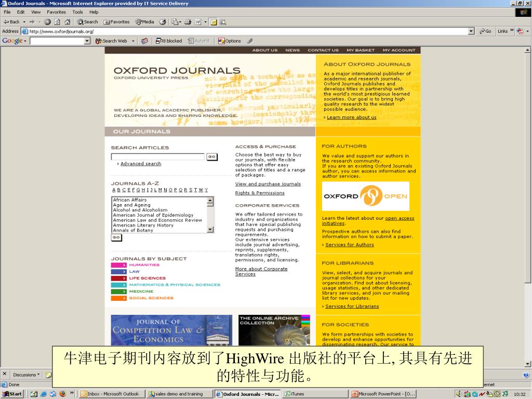The height and width of the screenshot is (399, 532).
Task: Toggle the Discuss toolbar button
Action: click(x=214, y=22)
